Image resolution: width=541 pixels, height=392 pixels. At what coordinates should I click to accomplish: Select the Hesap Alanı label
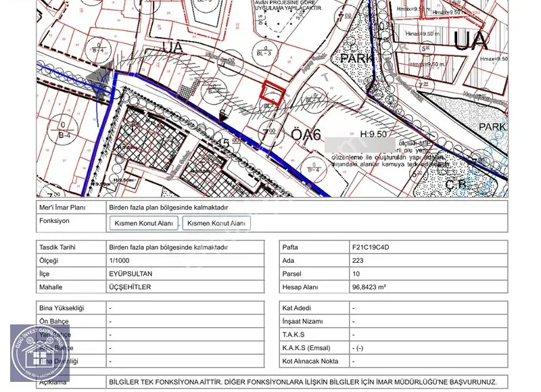[300, 287]
